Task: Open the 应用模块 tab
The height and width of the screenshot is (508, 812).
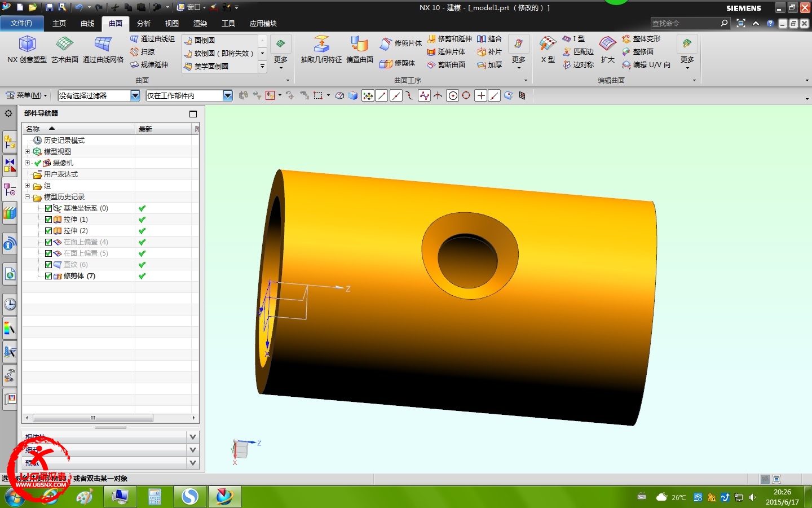Action: click(263, 23)
